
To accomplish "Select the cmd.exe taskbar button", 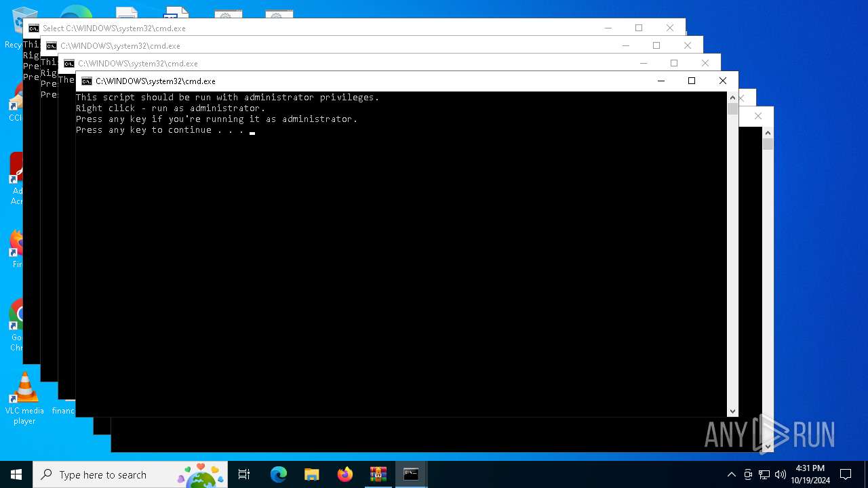I will pos(411,474).
